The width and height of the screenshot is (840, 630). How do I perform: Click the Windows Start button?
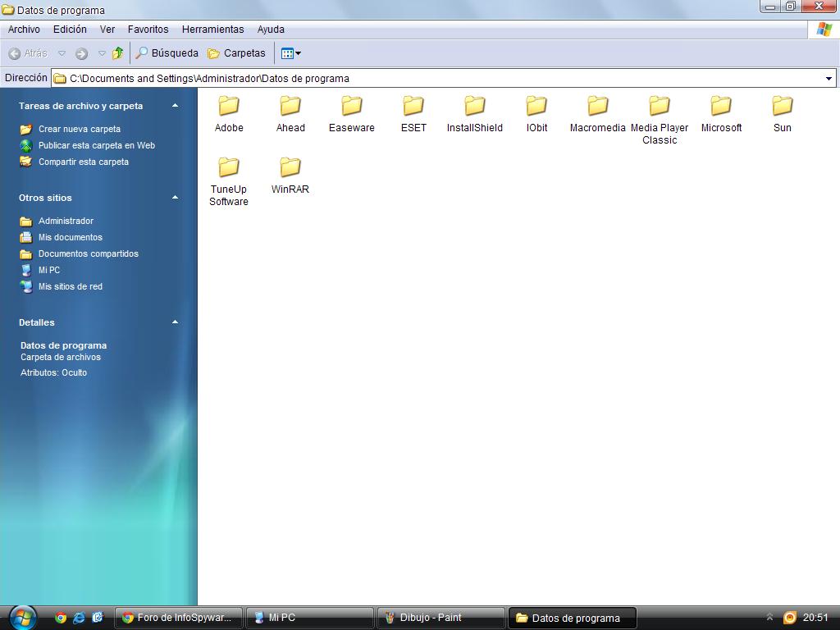tap(22, 618)
